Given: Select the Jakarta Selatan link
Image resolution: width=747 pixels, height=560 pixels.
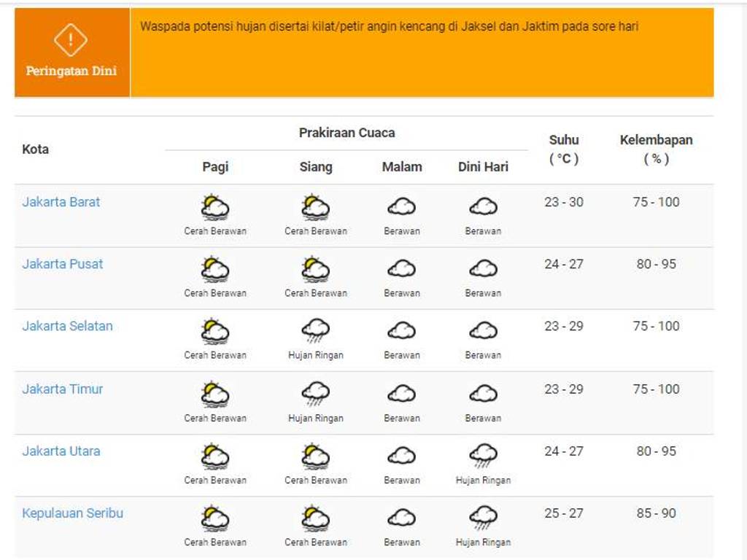Looking at the screenshot, I should pyautogui.click(x=68, y=326).
